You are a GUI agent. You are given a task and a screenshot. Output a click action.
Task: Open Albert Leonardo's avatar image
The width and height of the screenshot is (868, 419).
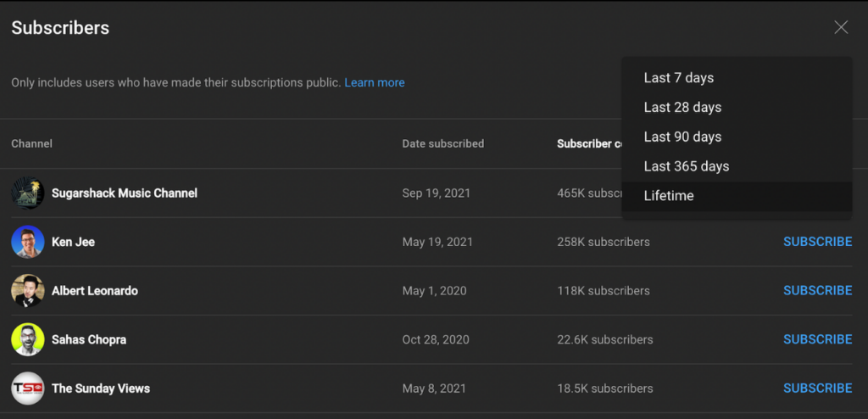[28, 291]
